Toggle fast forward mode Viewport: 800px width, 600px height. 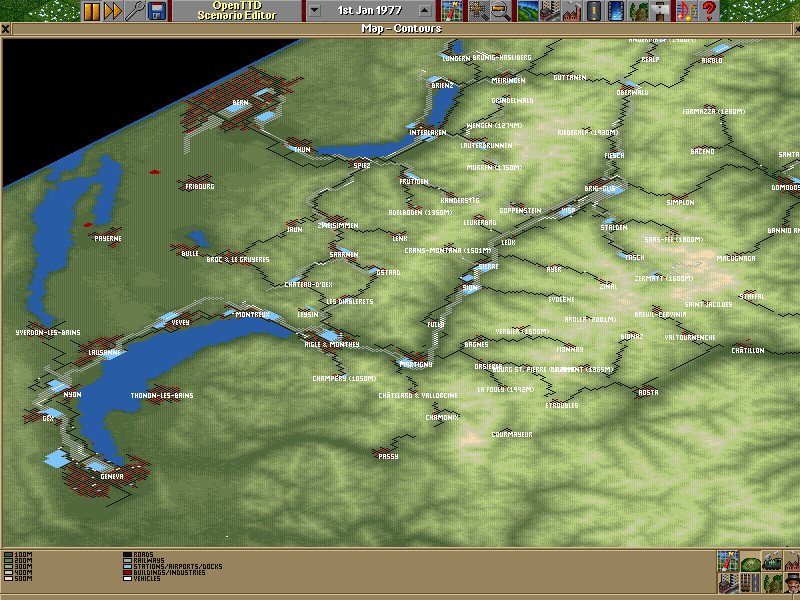pos(113,11)
